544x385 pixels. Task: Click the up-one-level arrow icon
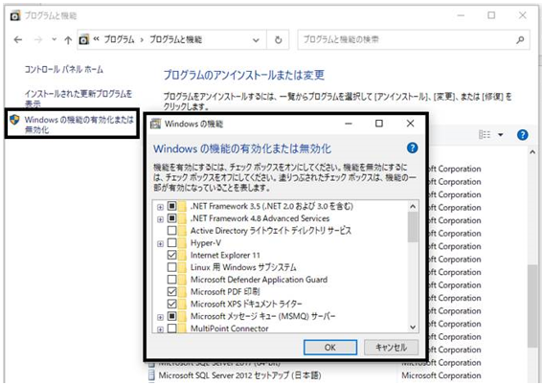68,40
